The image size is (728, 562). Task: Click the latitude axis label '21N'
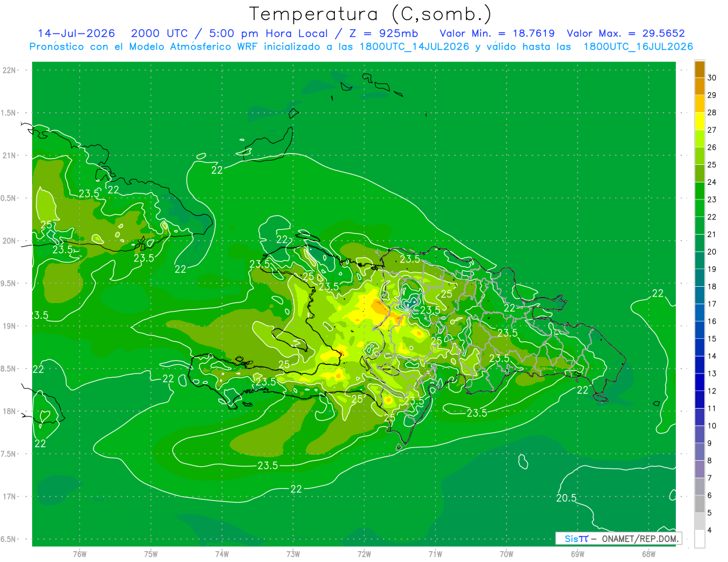pyautogui.click(x=10, y=155)
